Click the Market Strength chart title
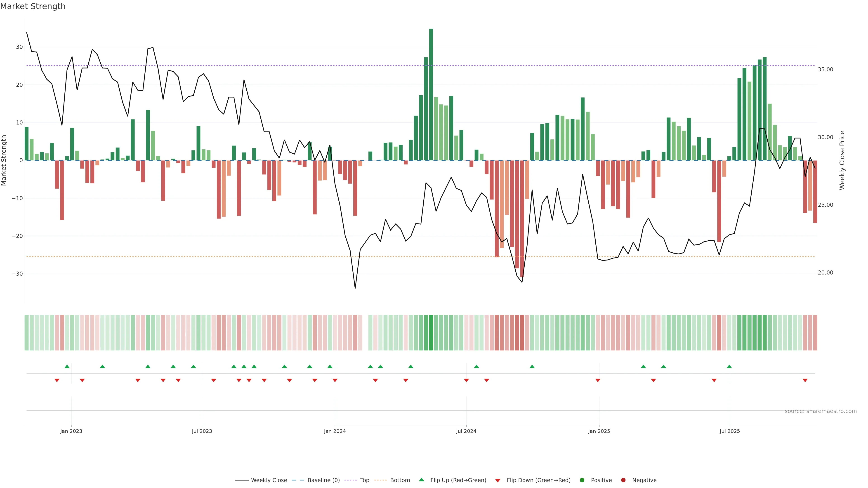The width and height of the screenshot is (868, 488). tap(33, 6)
